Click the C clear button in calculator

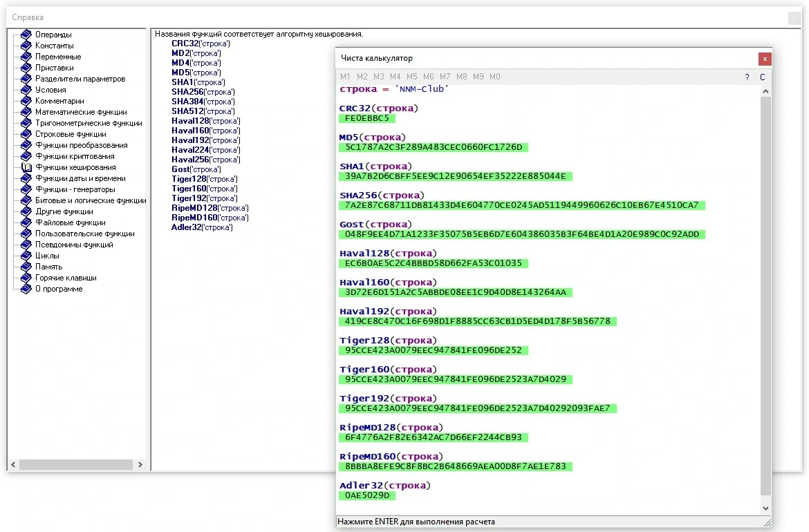coord(763,77)
